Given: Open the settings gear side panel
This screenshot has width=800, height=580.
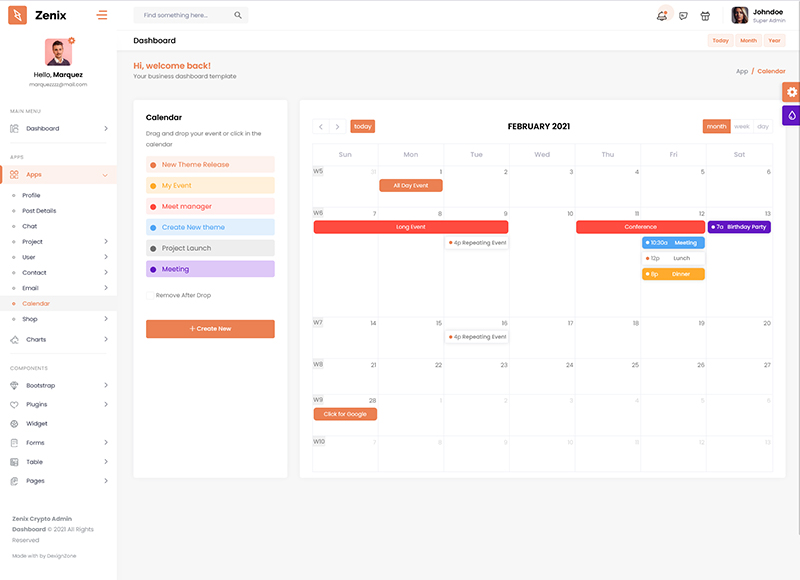Looking at the screenshot, I should click(x=791, y=92).
